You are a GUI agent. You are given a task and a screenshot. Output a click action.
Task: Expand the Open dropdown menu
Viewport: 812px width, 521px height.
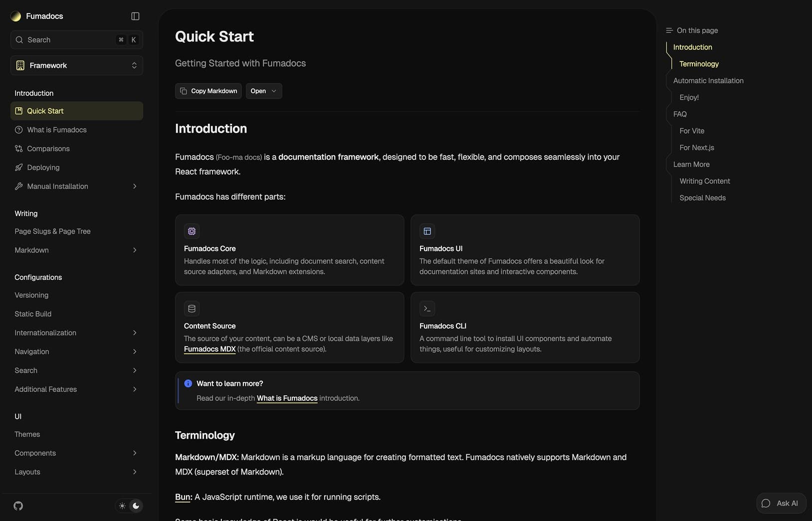click(263, 91)
